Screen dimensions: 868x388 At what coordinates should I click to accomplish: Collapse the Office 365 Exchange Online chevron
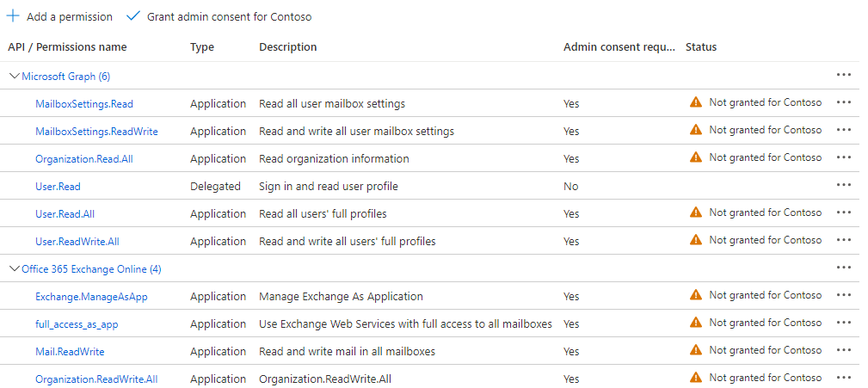[14, 268]
